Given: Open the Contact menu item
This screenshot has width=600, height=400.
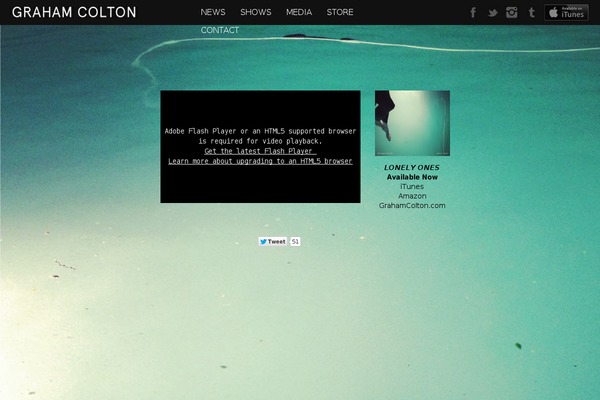Looking at the screenshot, I should click(x=220, y=30).
